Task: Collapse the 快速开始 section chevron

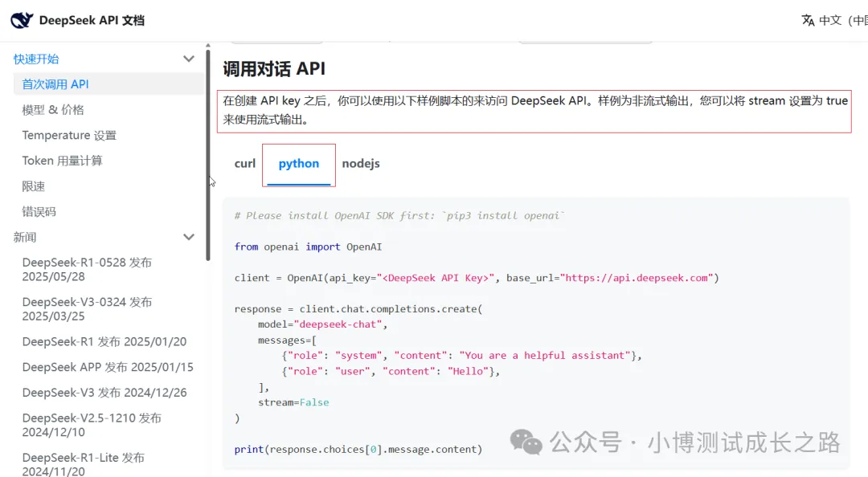Action: [189, 59]
